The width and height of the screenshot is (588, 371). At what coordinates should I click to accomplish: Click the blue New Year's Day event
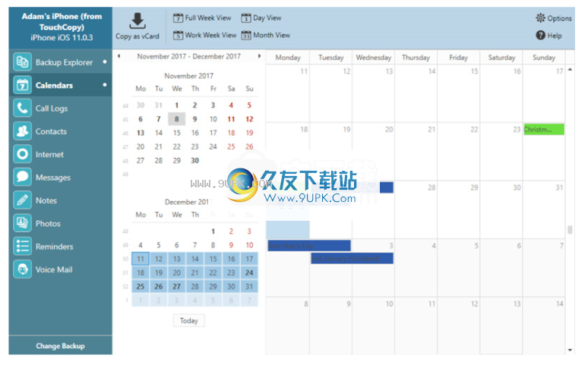[309, 246]
